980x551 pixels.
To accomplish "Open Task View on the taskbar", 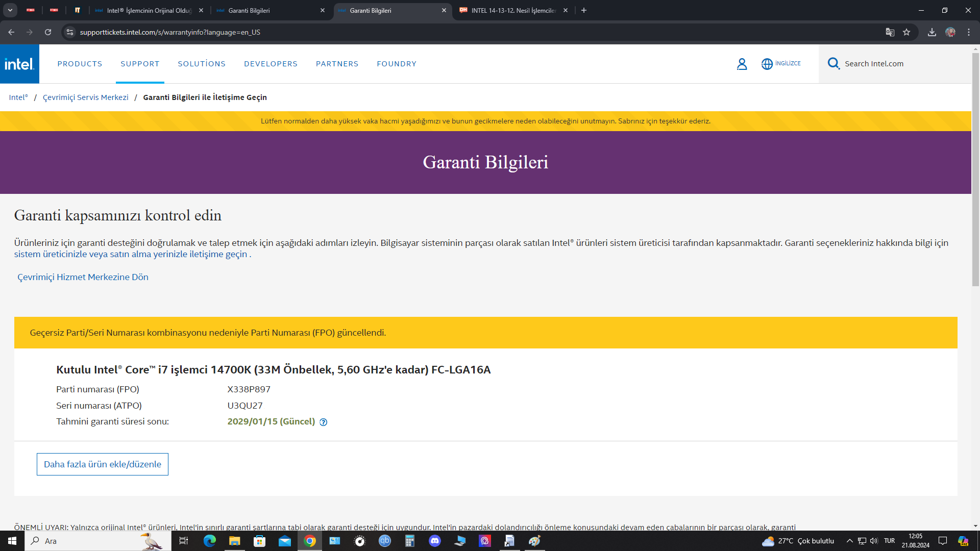I will pos(184,541).
